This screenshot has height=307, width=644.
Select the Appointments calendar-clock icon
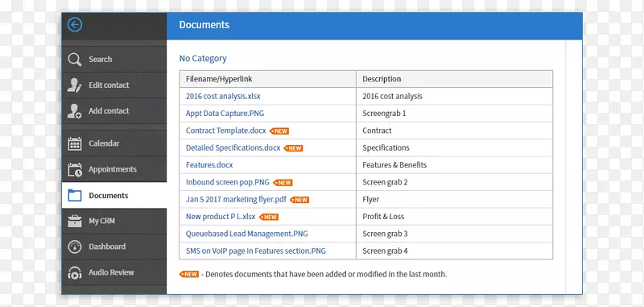pyautogui.click(x=75, y=169)
